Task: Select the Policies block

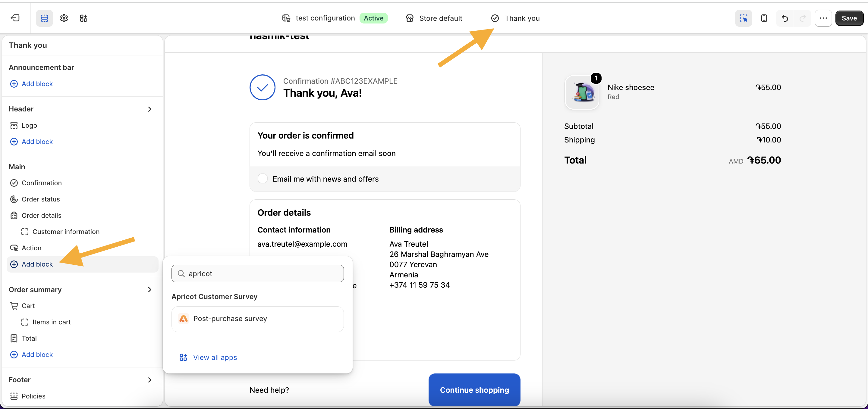Action: pyautogui.click(x=28, y=396)
